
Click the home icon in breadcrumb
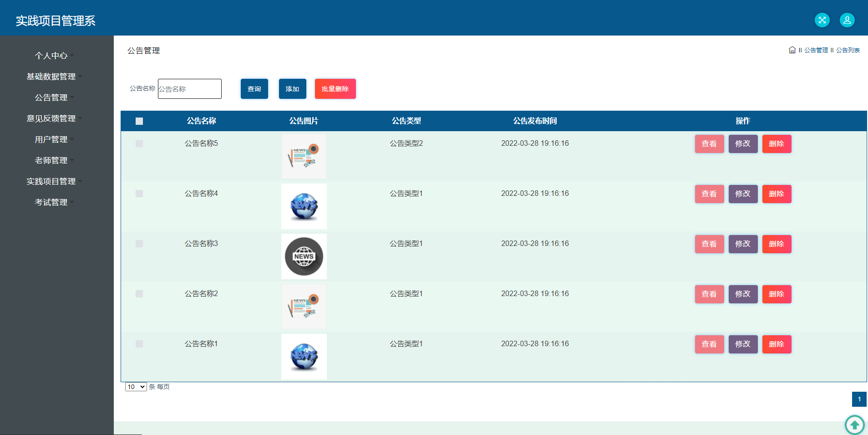(x=791, y=50)
